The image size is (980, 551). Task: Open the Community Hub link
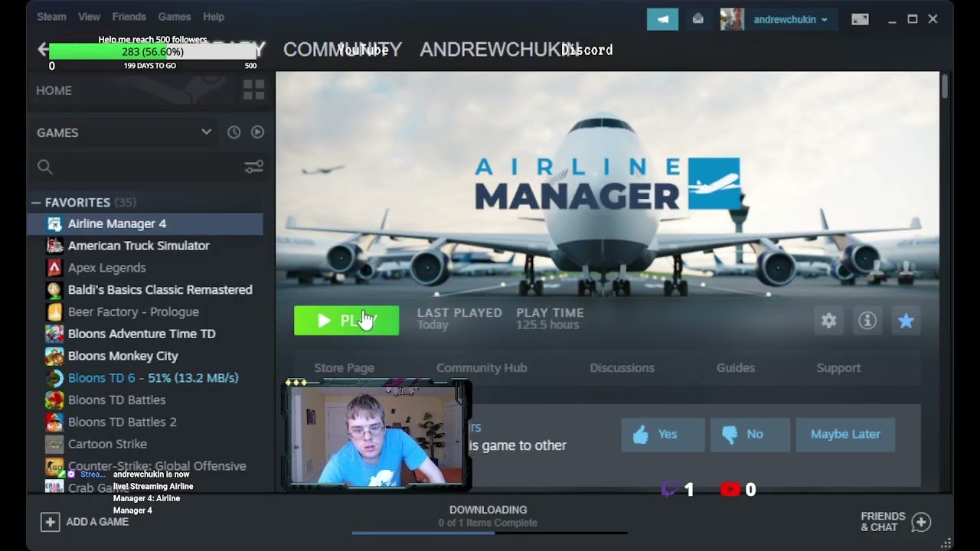click(x=482, y=368)
